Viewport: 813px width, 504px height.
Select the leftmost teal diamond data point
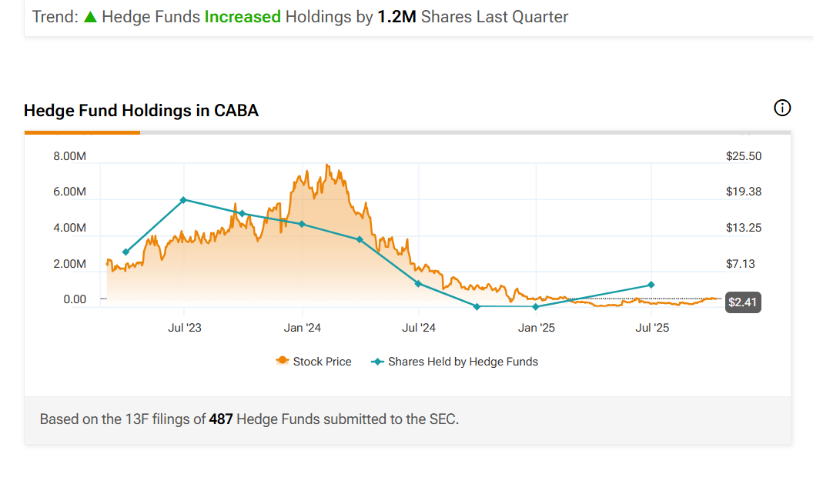coord(125,252)
